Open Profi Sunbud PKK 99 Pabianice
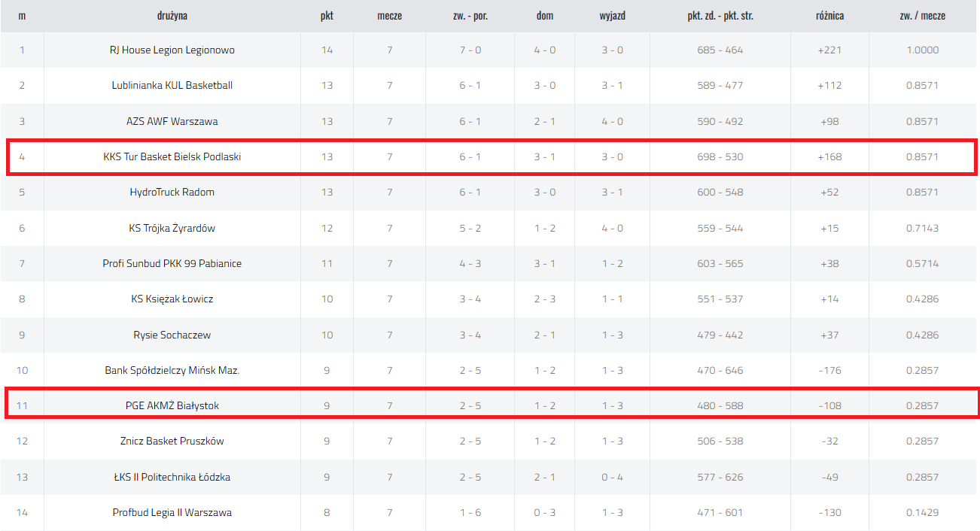This screenshot has height=531, width=980. click(172, 264)
